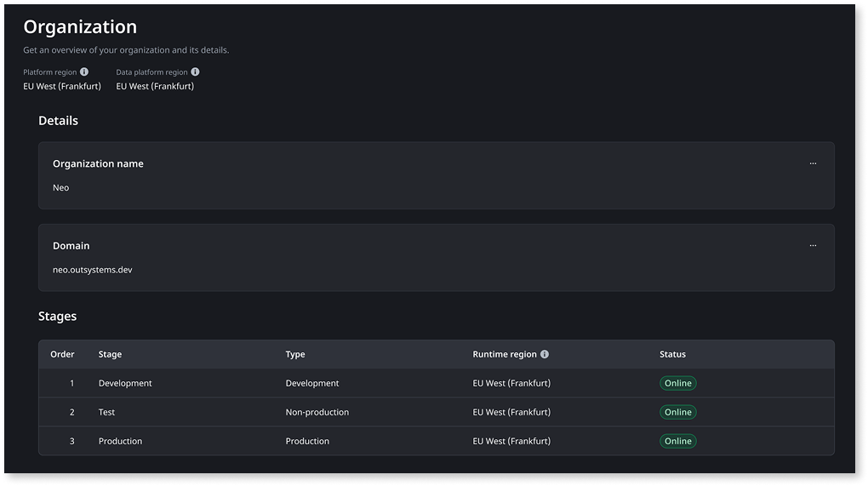Click the Order column header
This screenshot has width=868, height=486.
coord(62,354)
